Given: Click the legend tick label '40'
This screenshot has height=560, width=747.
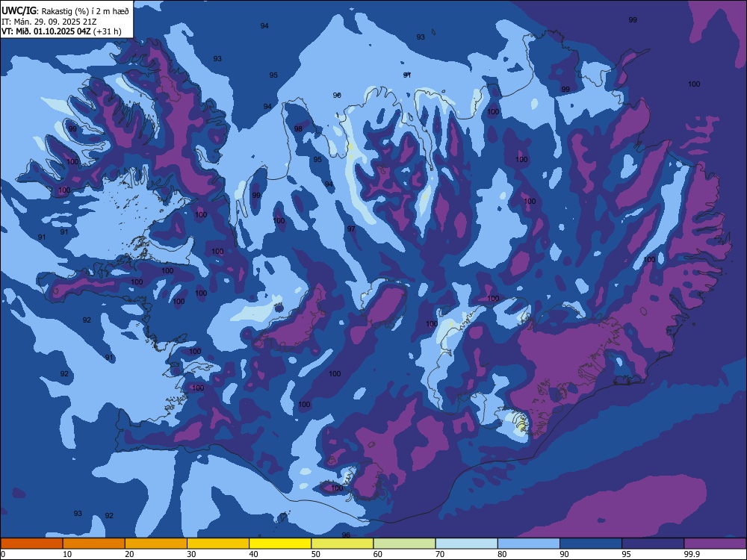Looking at the screenshot, I should pos(253,554).
